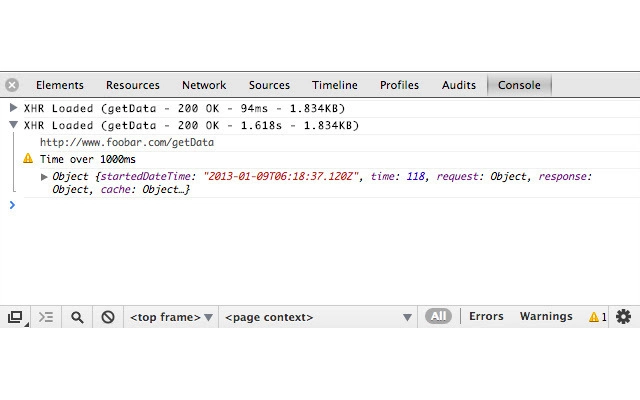
Task: Click the second XHR Loaded 1.618s row text
Action: [191, 125]
